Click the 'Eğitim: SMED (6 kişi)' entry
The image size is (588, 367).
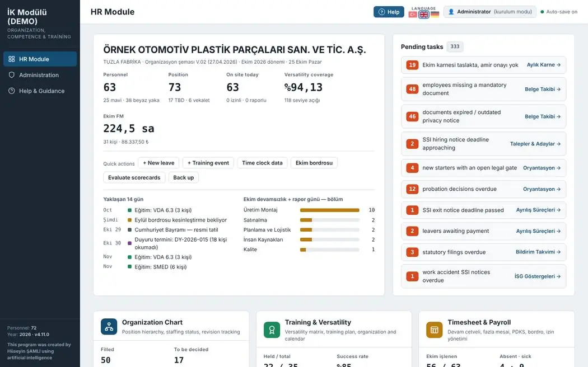[161, 267]
